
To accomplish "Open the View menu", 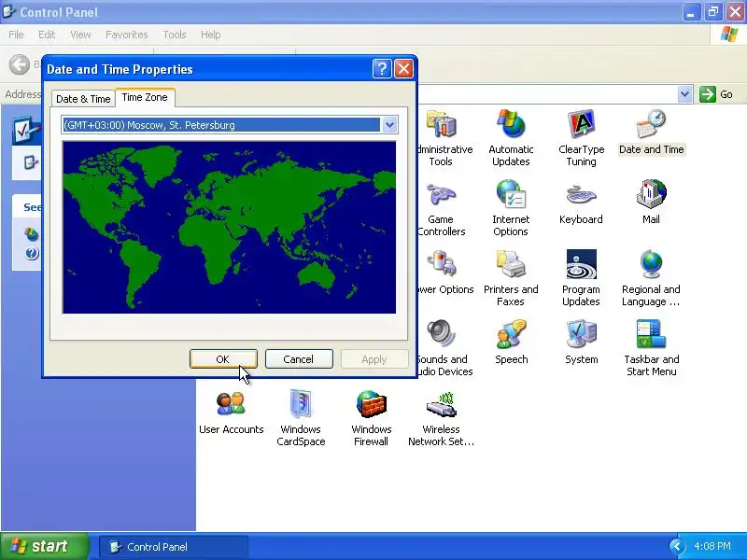I will click(80, 35).
